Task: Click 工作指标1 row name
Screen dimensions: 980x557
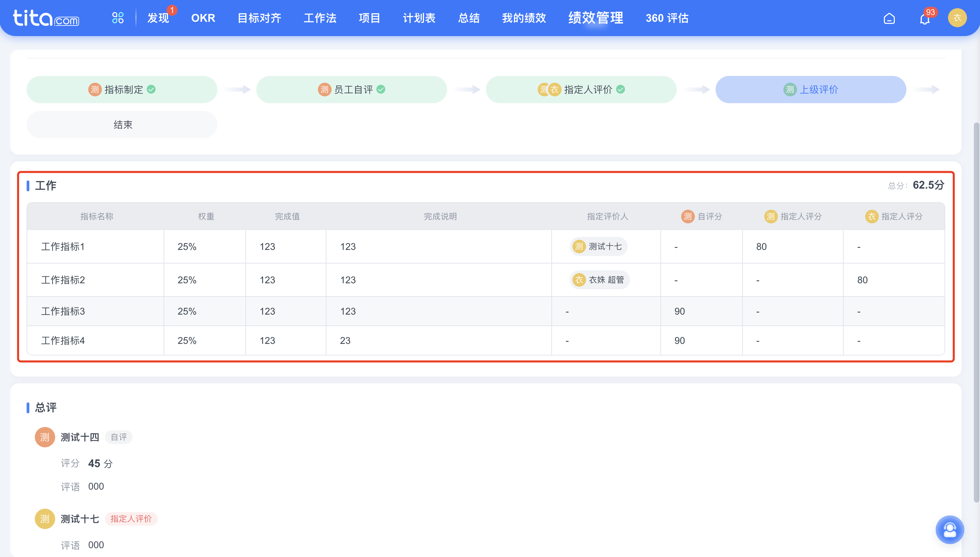Action: pos(63,247)
